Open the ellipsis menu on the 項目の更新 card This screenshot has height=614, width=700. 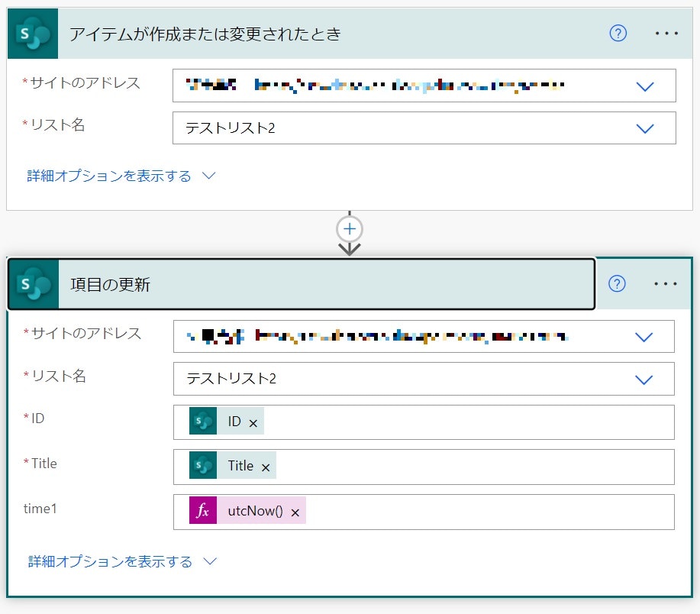pyautogui.click(x=666, y=283)
